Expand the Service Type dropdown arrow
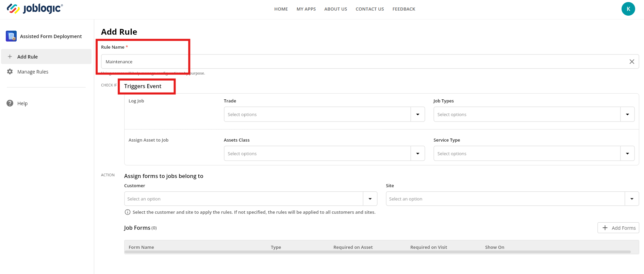 click(x=627, y=154)
